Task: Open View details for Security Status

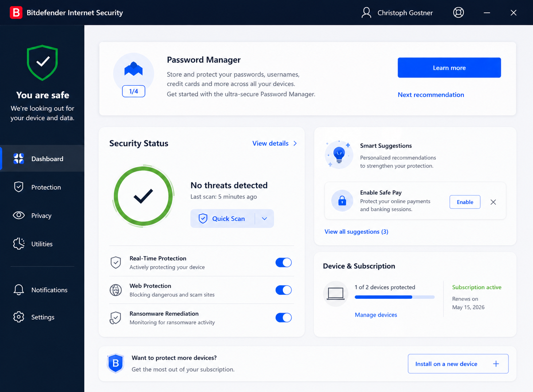Action: (275, 144)
